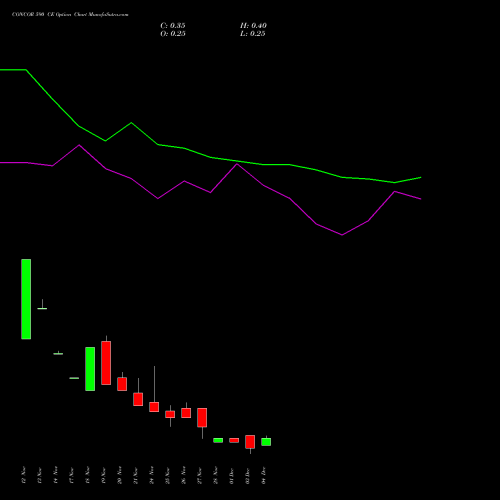Select the 26 Nov date label
Screen dimensions: 500x500
tap(184, 476)
